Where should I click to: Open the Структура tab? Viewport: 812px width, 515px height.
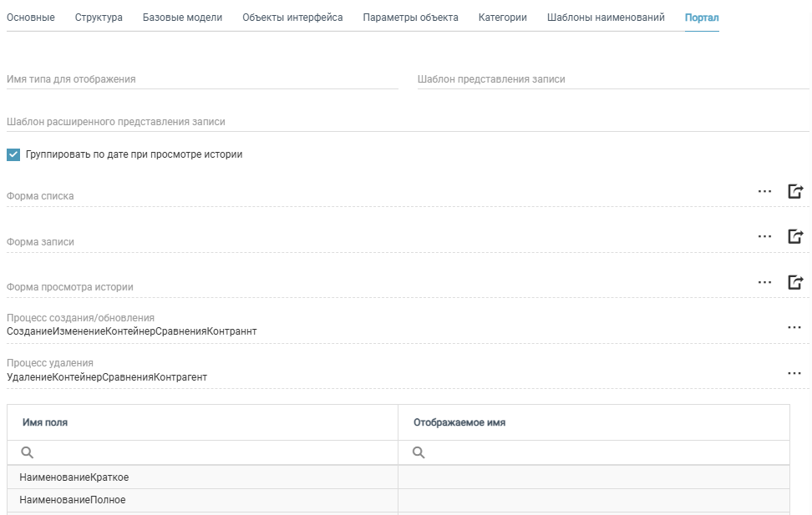tap(99, 18)
